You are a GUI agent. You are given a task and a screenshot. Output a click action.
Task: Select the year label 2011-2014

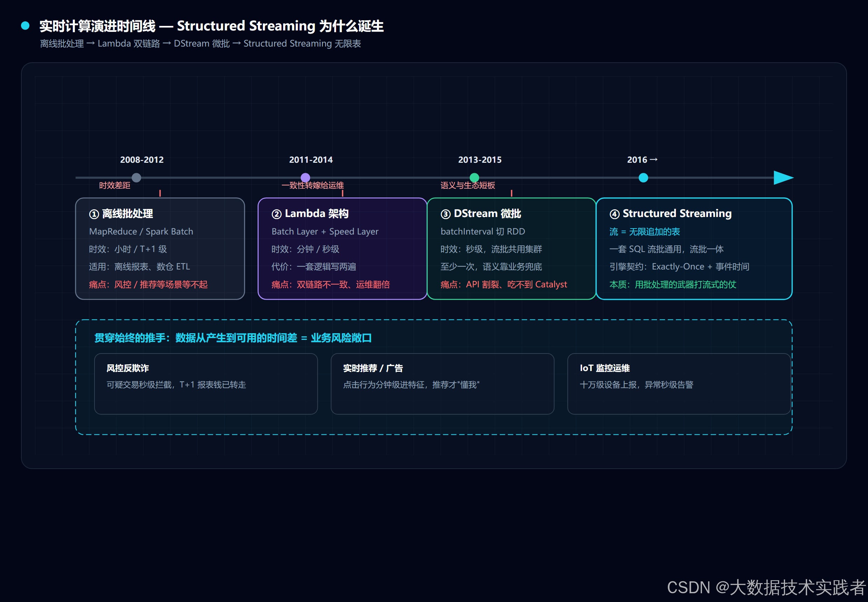311,160
